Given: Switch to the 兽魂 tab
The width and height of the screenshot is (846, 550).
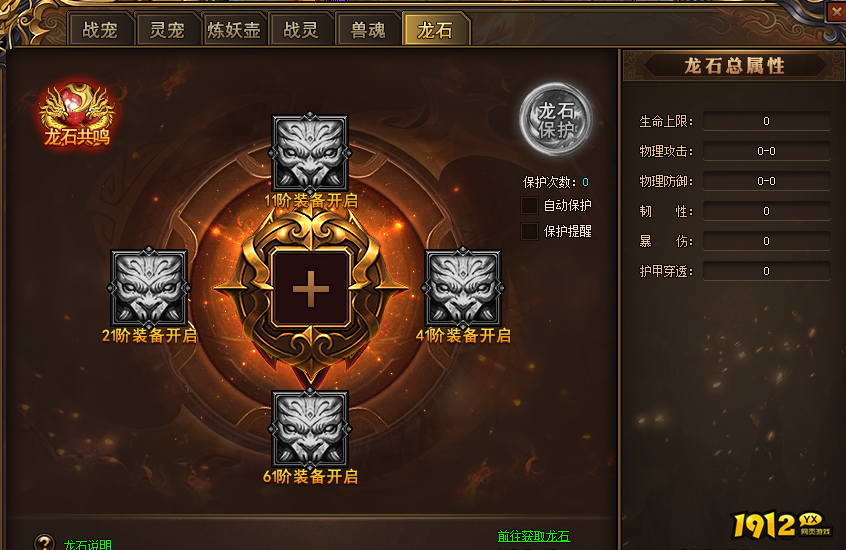Looking at the screenshot, I should click(x=368, y=30).
